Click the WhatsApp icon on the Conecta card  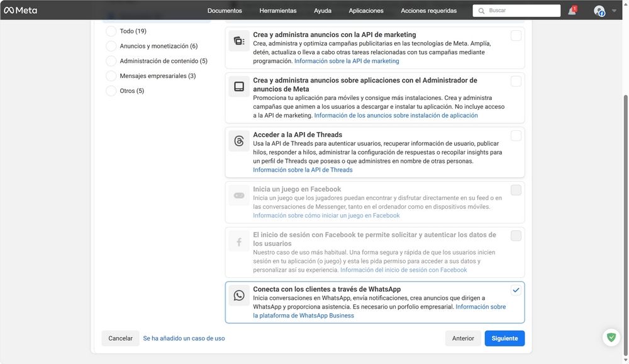pyautogui.click(x=239, y=295)
